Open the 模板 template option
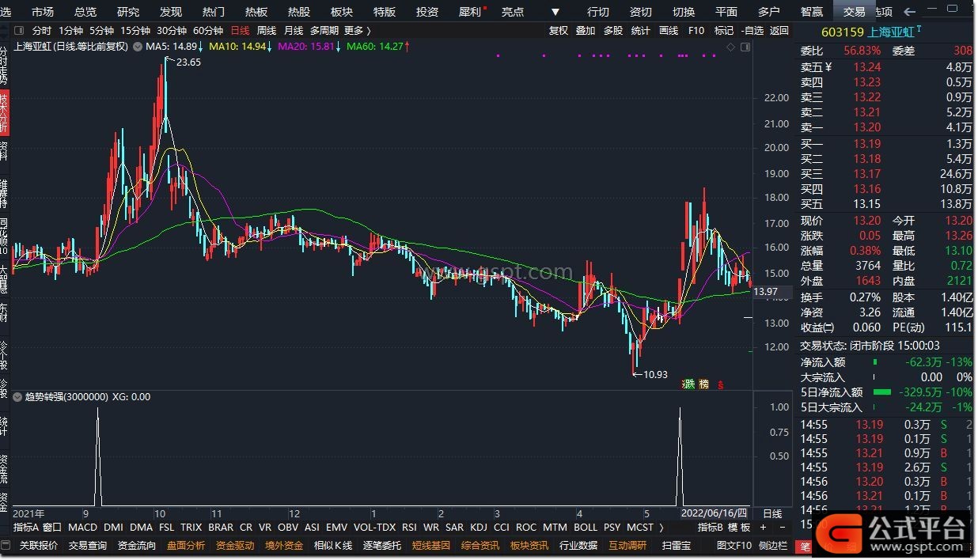This screenshot has height=560, width=978. click(738, 527)
